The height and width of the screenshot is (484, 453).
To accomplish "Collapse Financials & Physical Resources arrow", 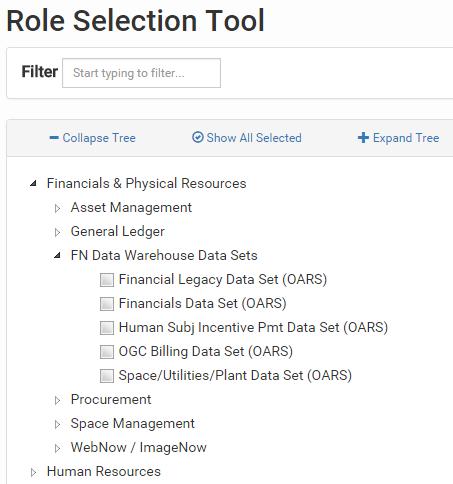I will click(x=33, y=183).
